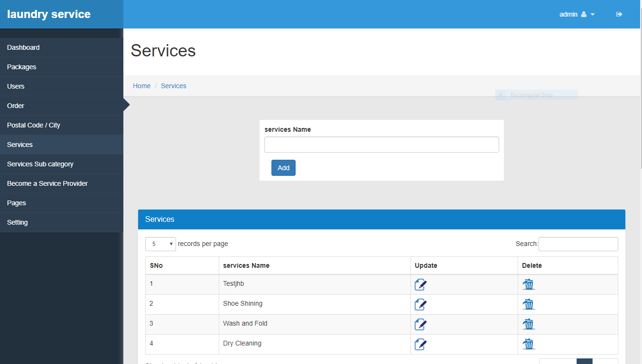Click edit icon for Shoe Shining
Viewport: 642px width, 364px height.
[x=420, y=304]
